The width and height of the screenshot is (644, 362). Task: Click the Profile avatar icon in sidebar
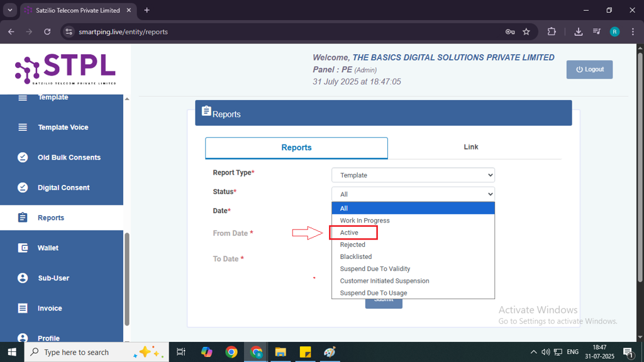tap(23, 337)
